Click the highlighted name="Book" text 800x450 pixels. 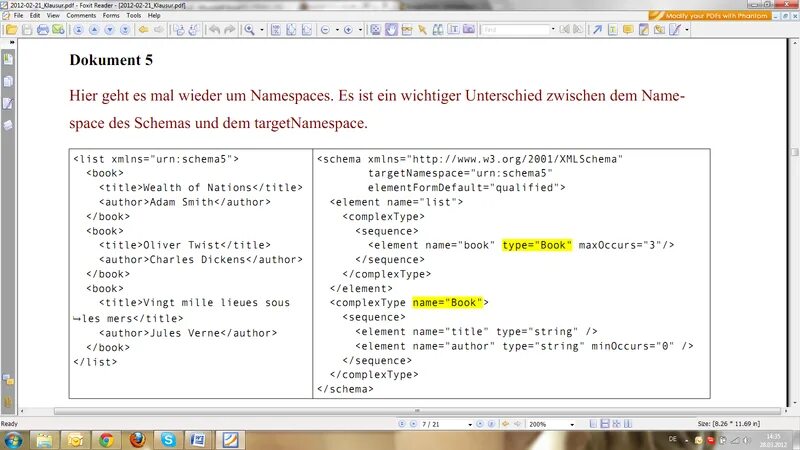447,303
